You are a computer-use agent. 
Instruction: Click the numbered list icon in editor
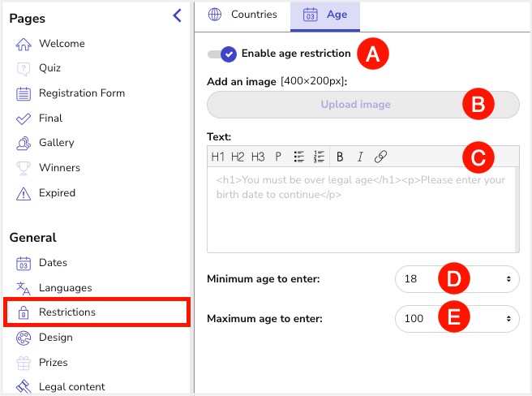point(319,157)
